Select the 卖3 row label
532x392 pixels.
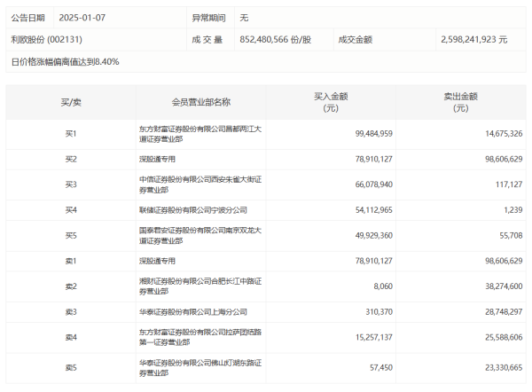[x=71, y=312]
